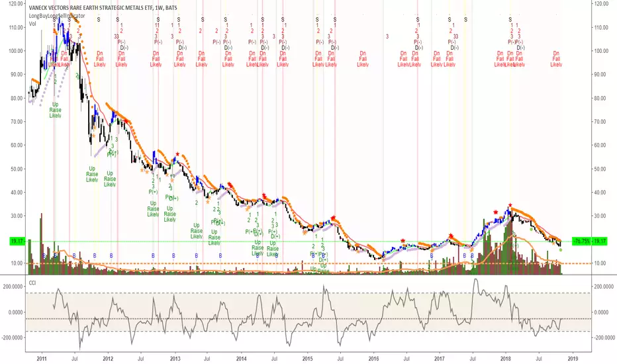
Task: Select the lone S sell marker near mid 2017
Action: [465, 19]
